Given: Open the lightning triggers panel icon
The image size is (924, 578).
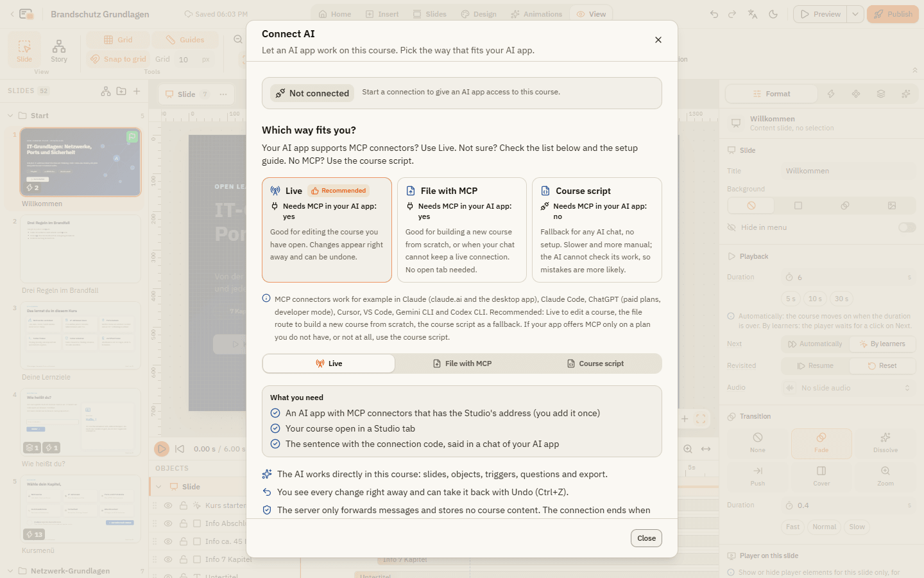Looking at the screenshot, I should [x=831, y=94].
